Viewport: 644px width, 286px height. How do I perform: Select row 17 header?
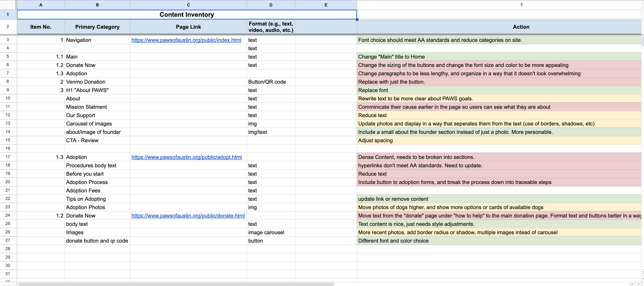click(x=8, y=157)
